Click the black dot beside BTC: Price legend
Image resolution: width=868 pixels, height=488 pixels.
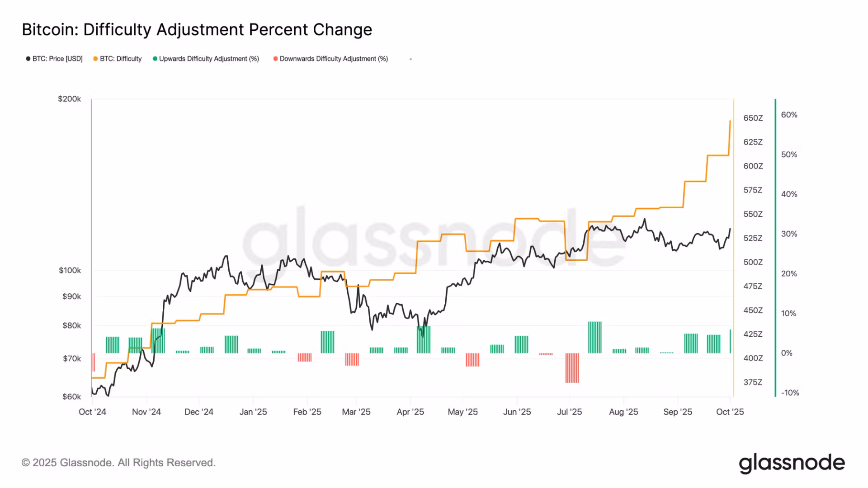click(28, 59)
